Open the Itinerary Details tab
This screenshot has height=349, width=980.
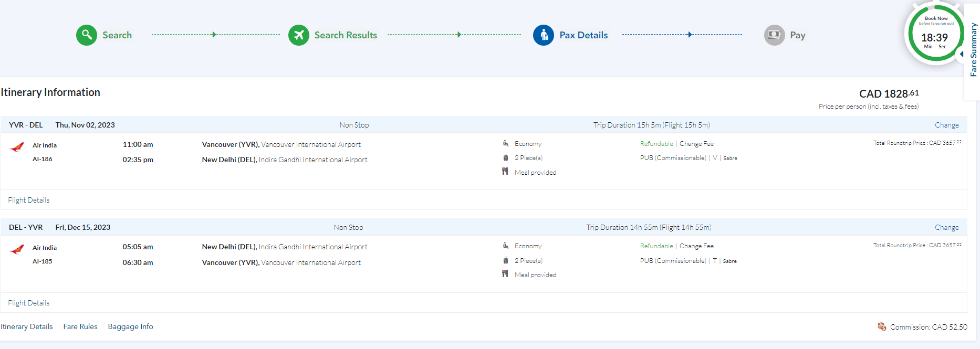[27, 326]
